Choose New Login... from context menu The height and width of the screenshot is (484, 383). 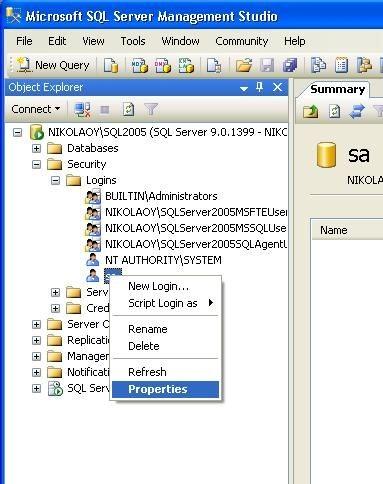tap(165, 286)
